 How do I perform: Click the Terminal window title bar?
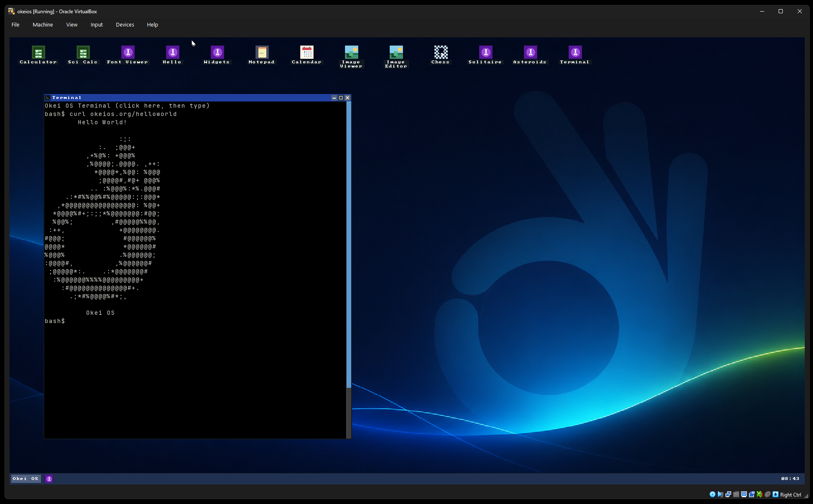(x=198, y=98)
